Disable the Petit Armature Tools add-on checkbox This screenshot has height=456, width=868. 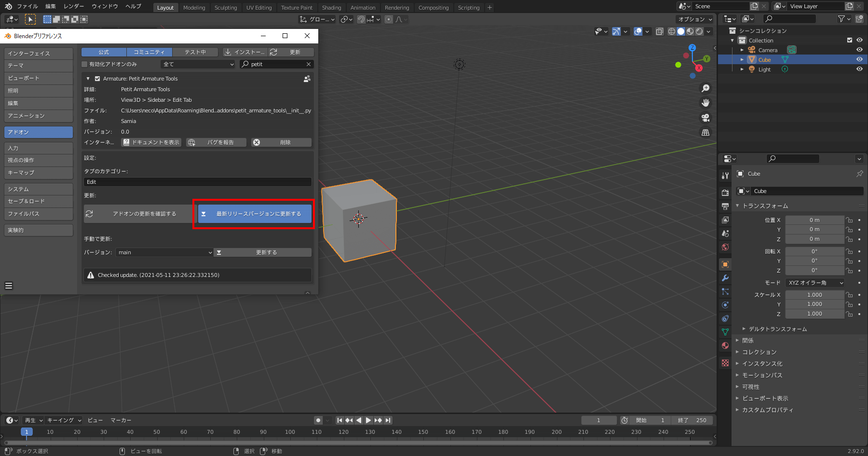97,79
